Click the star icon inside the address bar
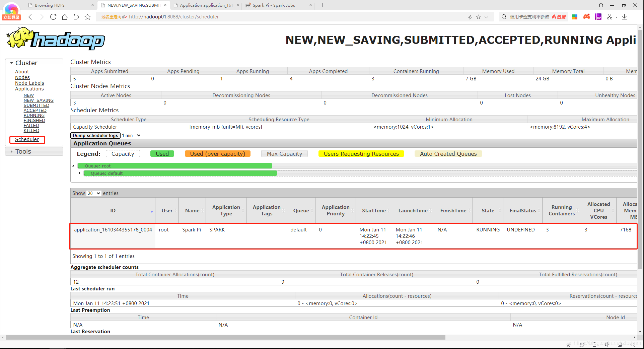This screenshot has height=349, width=644. pyautogui.click(x=478, y=17)
